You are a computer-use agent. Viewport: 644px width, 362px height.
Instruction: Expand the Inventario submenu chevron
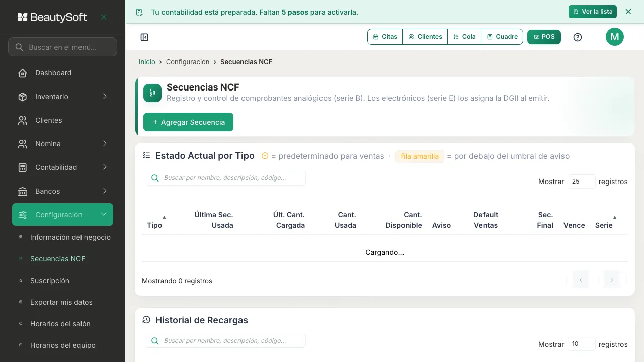pyautogui.click(x=105, y=97)
